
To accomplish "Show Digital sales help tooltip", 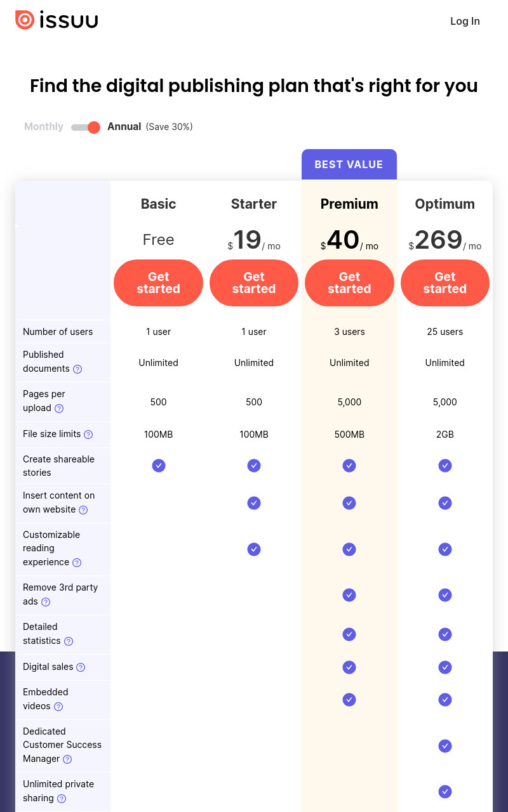I will pyautogui.click(x=81, y=667).
